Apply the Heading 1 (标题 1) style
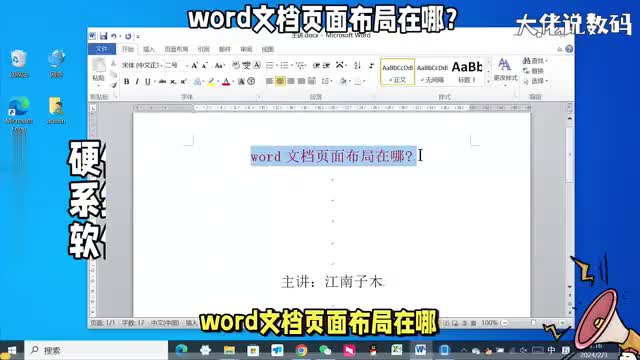This screenshot has width=640, height=360. coord(467,72)
